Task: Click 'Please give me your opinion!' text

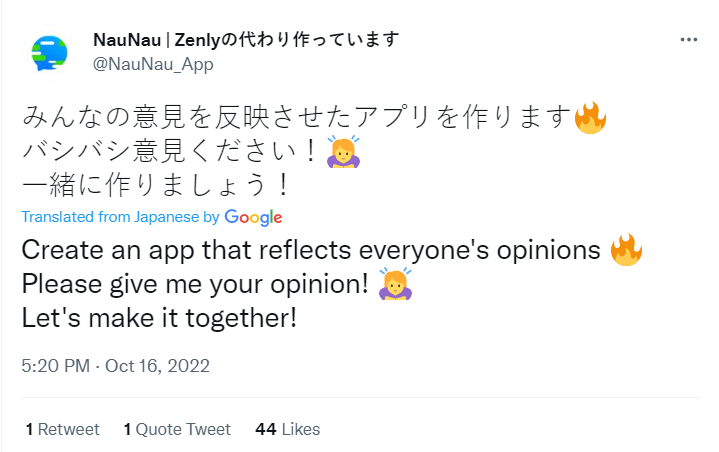Action: pos(194,284)
